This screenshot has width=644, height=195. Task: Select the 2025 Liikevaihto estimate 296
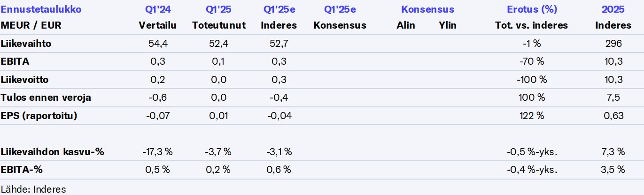tap(613, 44)
